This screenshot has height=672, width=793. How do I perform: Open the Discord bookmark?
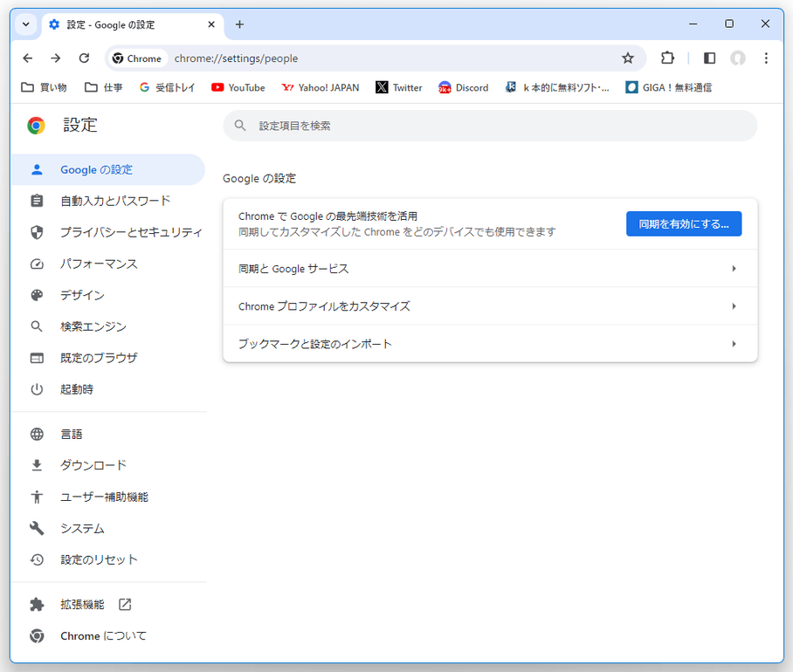[464, 87]
